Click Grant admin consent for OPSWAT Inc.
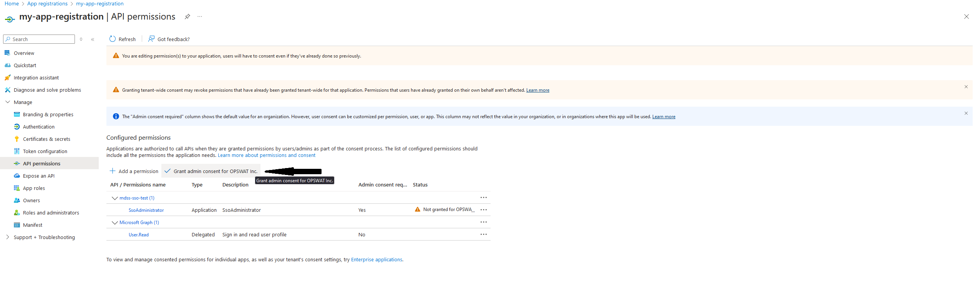This screenshot has height=287, width=980. pos(211,171)
